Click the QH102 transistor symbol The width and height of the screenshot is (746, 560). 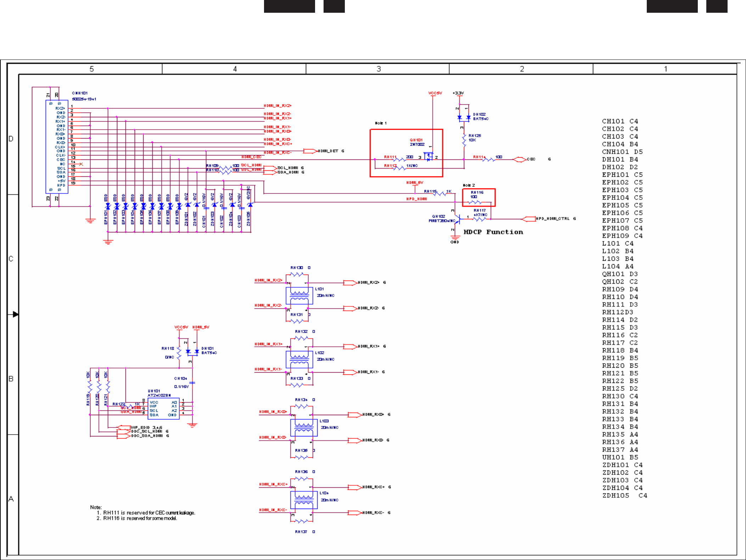[x=457, y=219]
